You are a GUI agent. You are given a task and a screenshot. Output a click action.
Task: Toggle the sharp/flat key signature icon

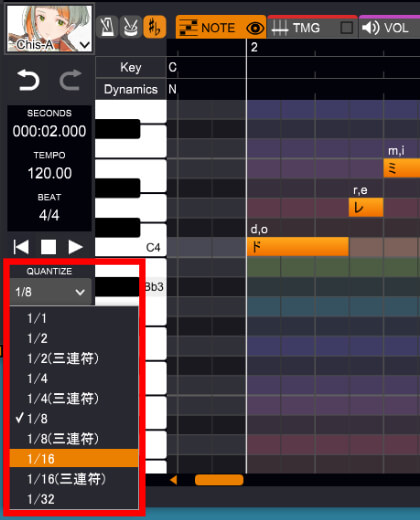click(154, 27)
